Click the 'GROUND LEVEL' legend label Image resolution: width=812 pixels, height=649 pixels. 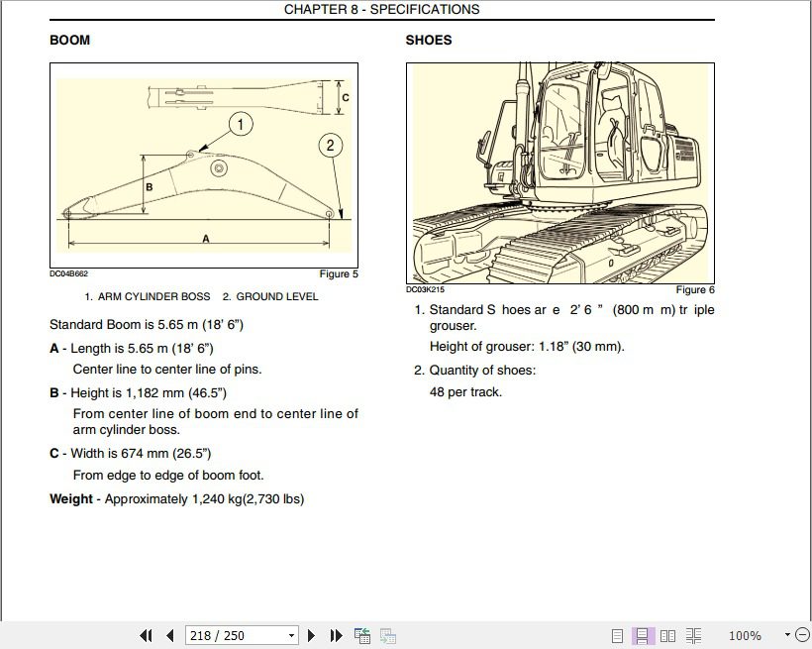[277, 296]
